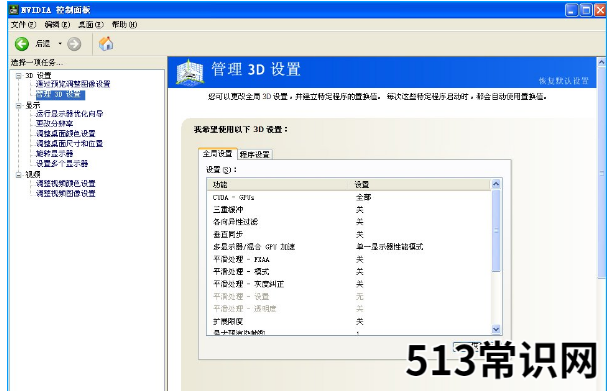Open 更改分辨率 page
Image resolution: width=607 pixels, height=391 pixels.
pyautogui.click(x=54, y=123)
